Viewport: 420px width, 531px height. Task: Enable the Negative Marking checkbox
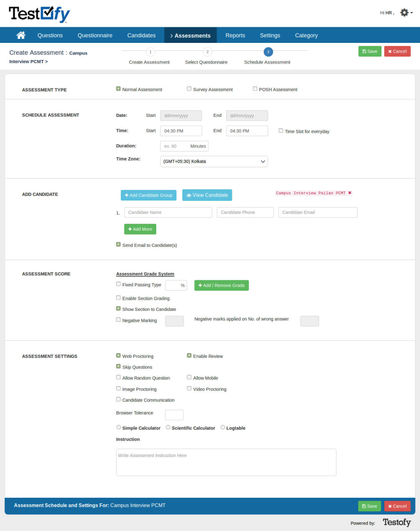(118, 320)
